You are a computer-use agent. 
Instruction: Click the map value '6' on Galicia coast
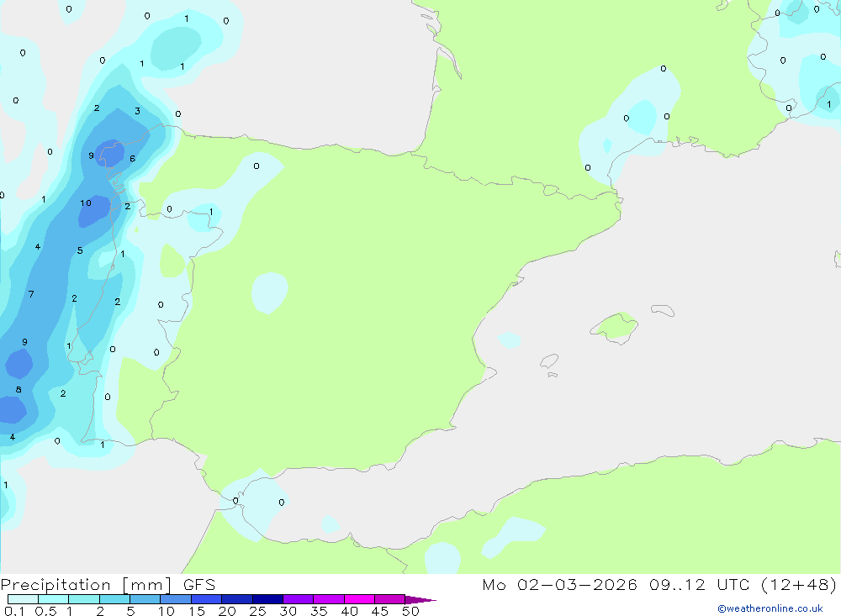pyautogui.click(x=133, y=159)
